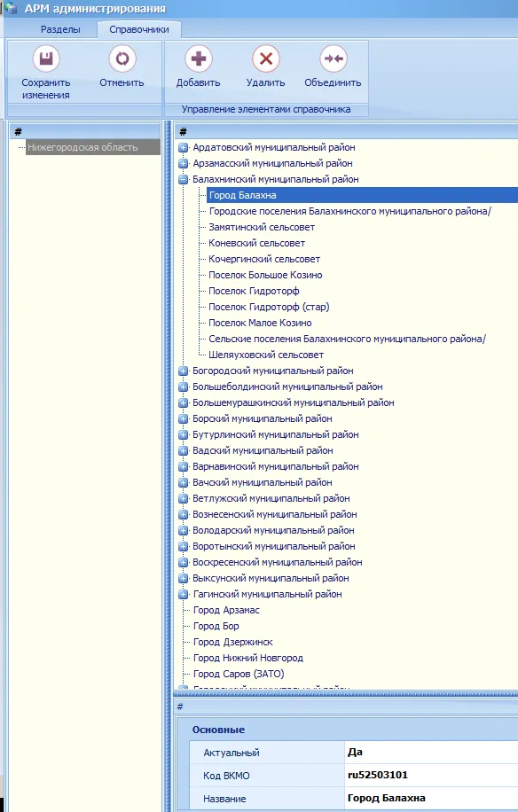Switch to the Разделы tab

(60, 29)
